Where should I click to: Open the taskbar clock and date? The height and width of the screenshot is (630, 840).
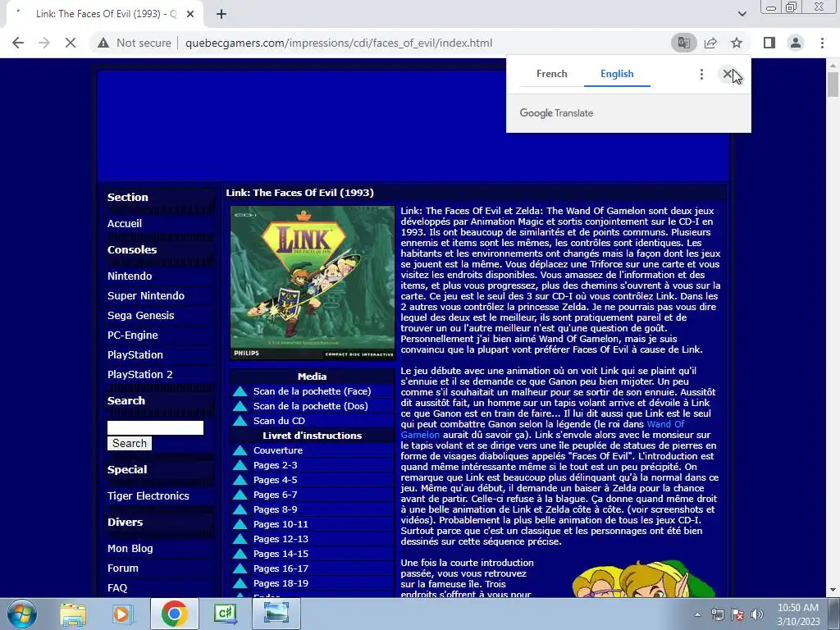[x=798, y=614]
